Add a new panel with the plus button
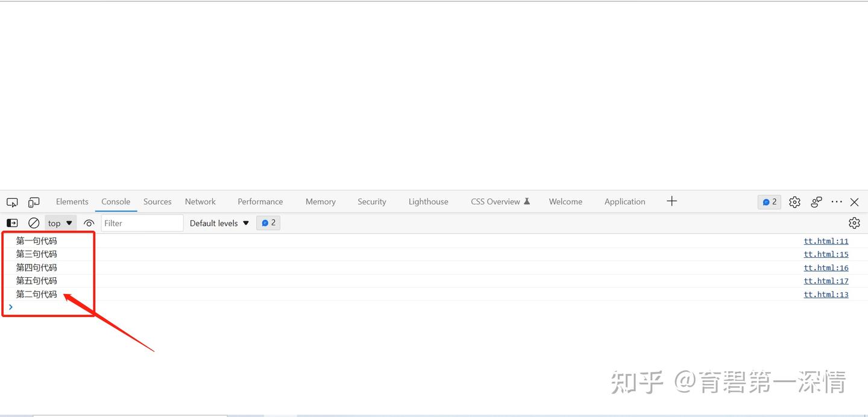 pyautogui.click(x=671, y=201)
